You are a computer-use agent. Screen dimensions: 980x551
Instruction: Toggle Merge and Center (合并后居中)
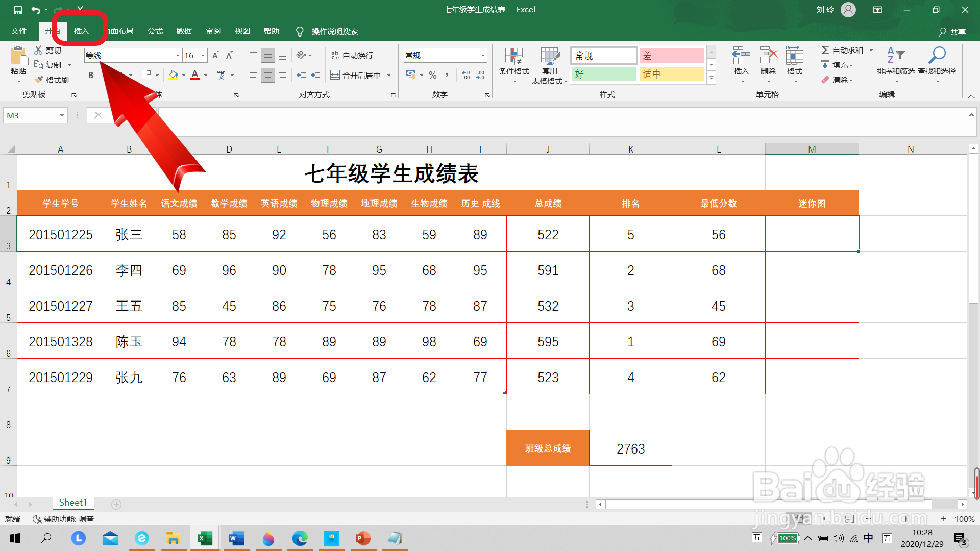[x=356, y=75]
